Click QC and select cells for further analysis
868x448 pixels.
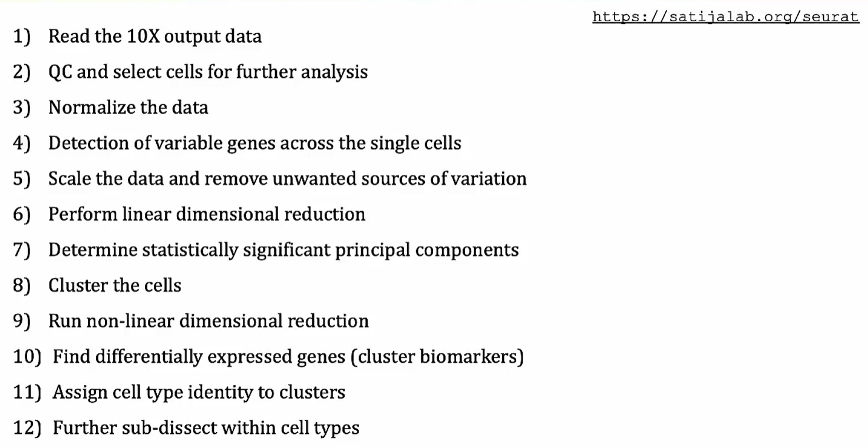point(208,72)
